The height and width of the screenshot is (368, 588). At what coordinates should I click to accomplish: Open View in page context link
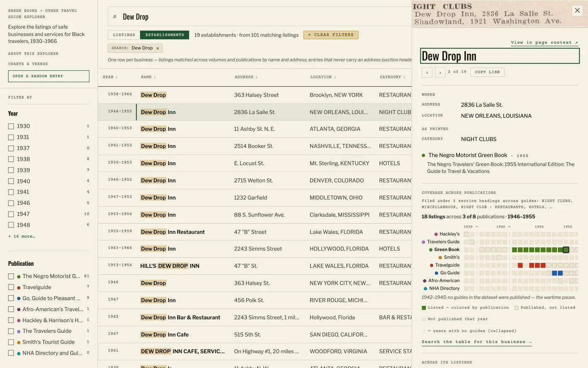(544, 42)
